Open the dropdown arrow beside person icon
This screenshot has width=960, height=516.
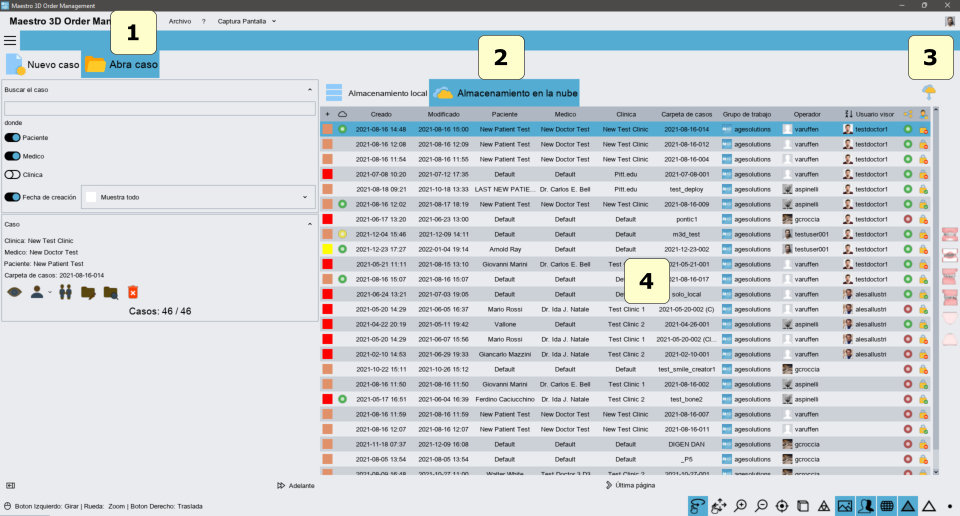50,293
